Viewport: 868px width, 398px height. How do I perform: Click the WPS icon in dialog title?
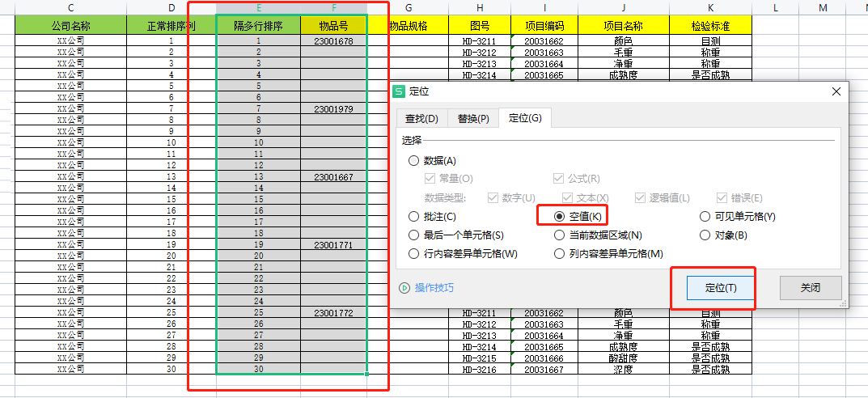click(x=399, y=92)
